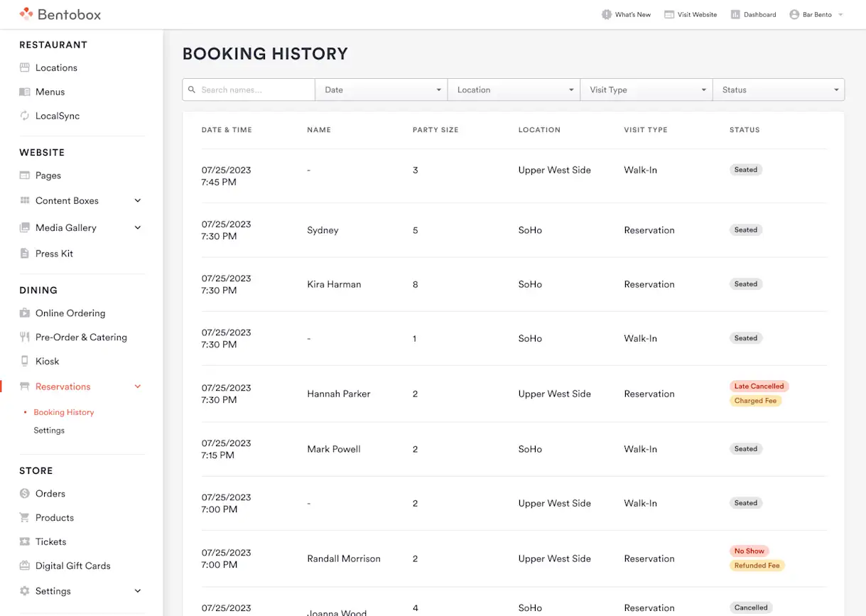Viewport: 866px width, 616px height.
Task: Open the Bar Bento account menu
Action: click(816, 14)
